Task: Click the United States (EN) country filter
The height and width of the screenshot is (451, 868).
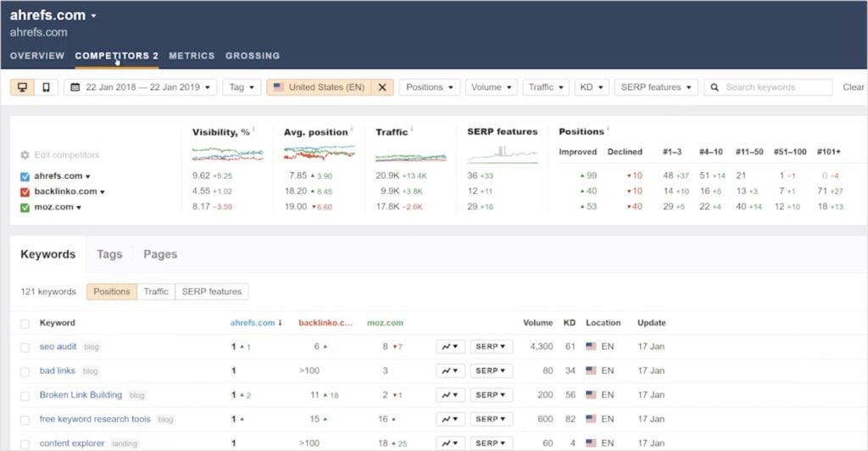Action: tap(320, 87)
